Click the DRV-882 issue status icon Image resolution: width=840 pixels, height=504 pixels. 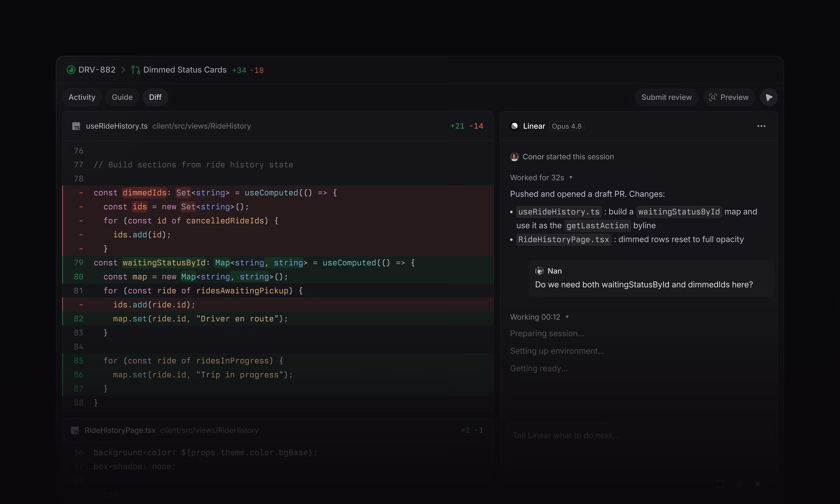tap(71, 70)
